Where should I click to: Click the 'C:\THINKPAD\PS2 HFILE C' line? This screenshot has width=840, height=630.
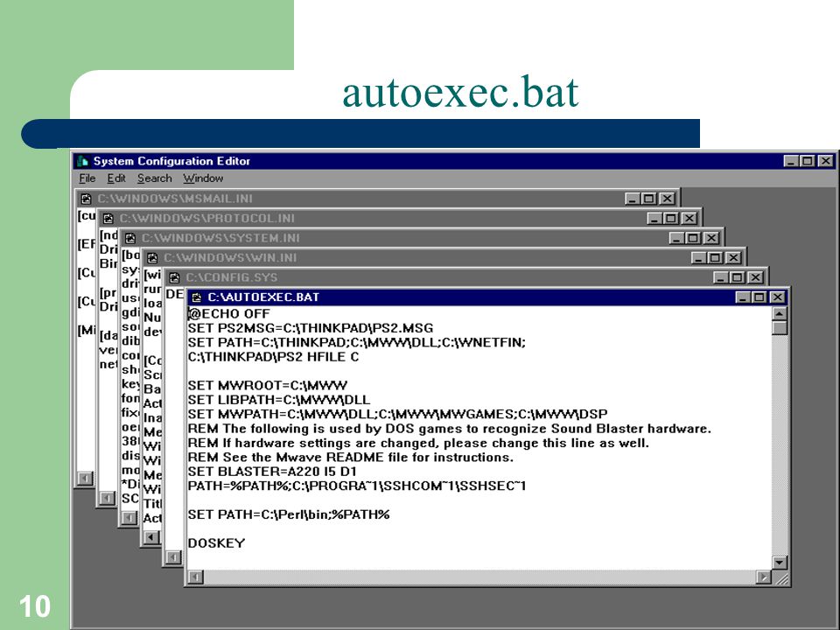[x=273, y=357]
